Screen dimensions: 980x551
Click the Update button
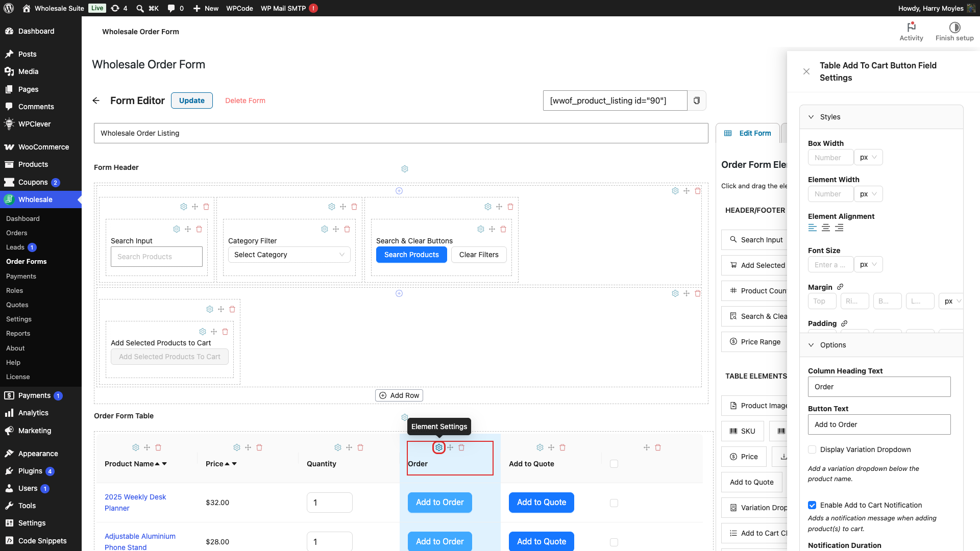tap(192, 101)
